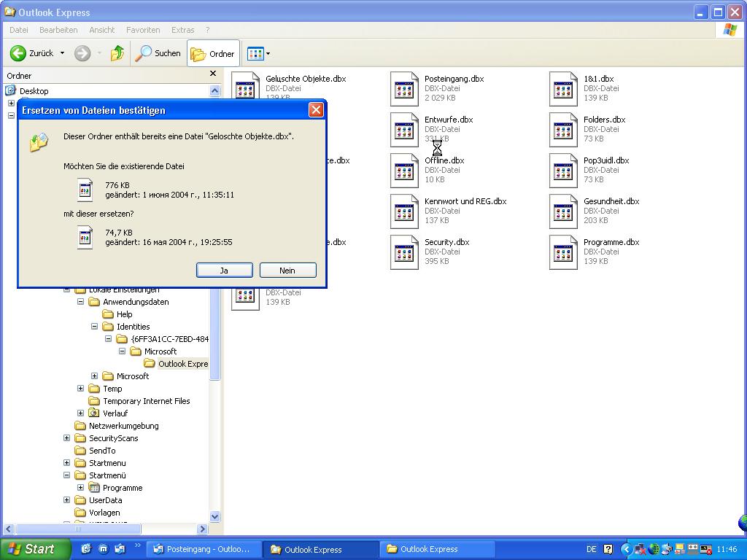Select the Entwurfe.dbx file icon
The width and height of the screenshot is (747, 560).
pos(404,130)
